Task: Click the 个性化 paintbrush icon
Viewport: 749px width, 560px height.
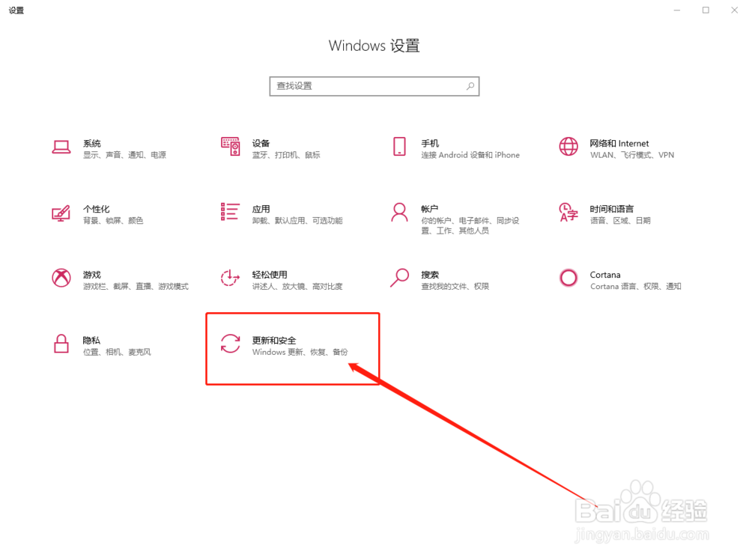Action: point(61,213)
